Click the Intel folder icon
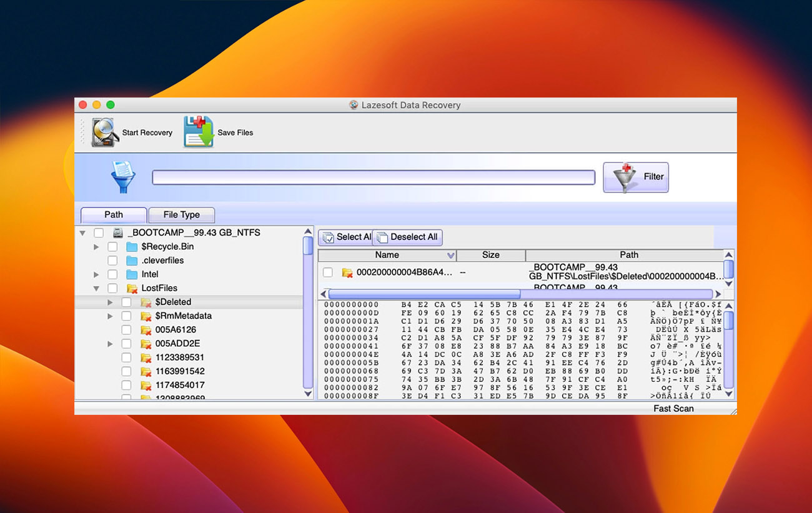The width and height of the screenshot is (812, 513). pyautogui.click(x=132, y=274)
